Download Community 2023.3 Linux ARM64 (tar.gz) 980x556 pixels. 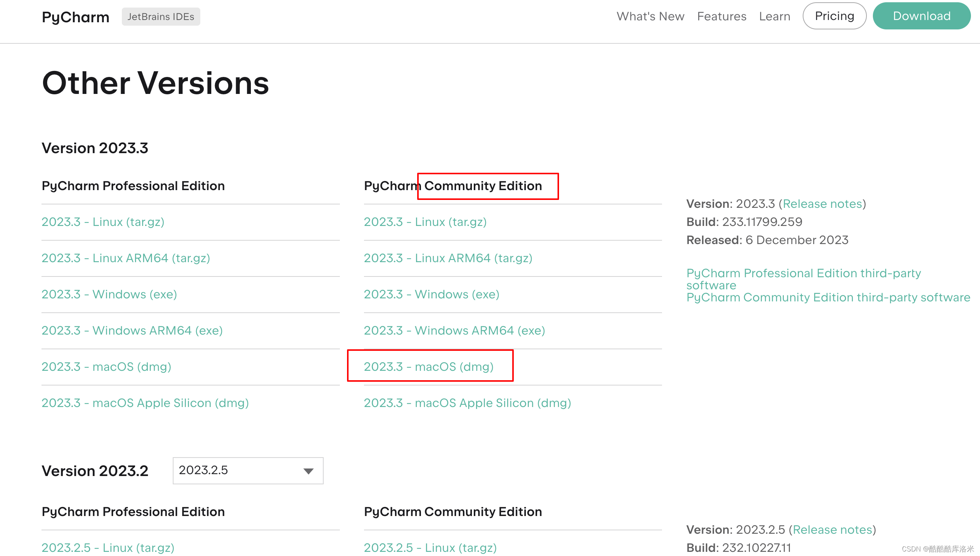[x=448, y=258]
